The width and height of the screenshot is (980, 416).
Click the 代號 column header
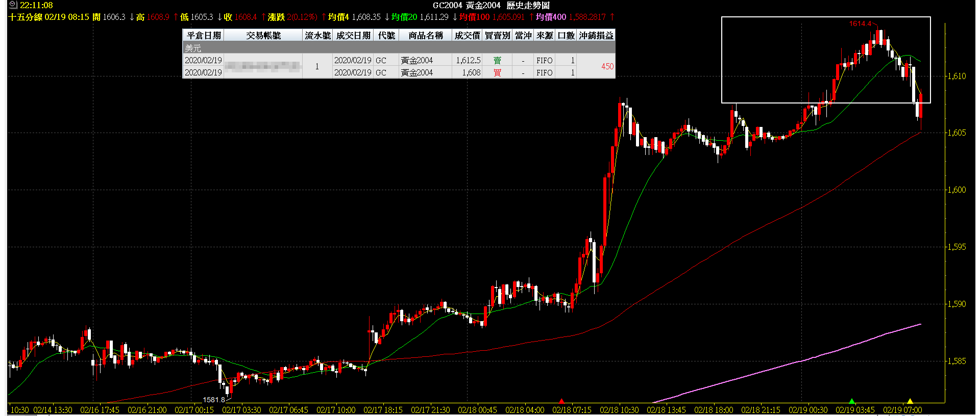[x=386, y=35]
